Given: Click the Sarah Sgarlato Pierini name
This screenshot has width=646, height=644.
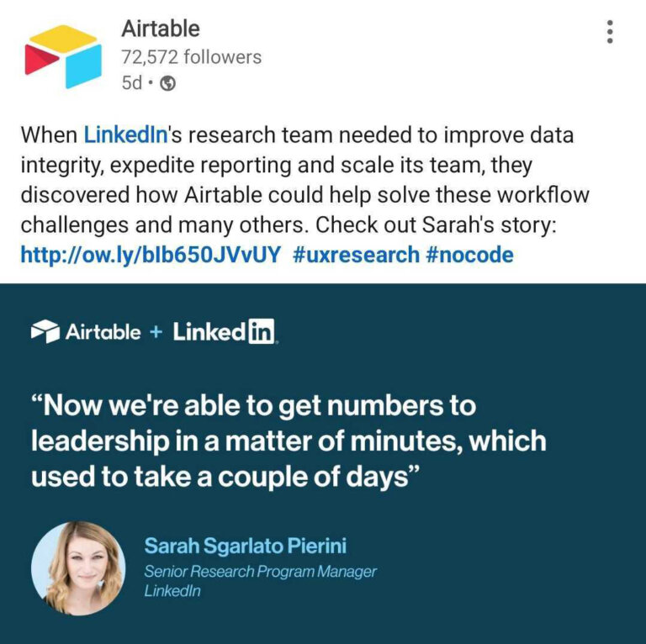Looking at the screenshot, I should (245, 546).
